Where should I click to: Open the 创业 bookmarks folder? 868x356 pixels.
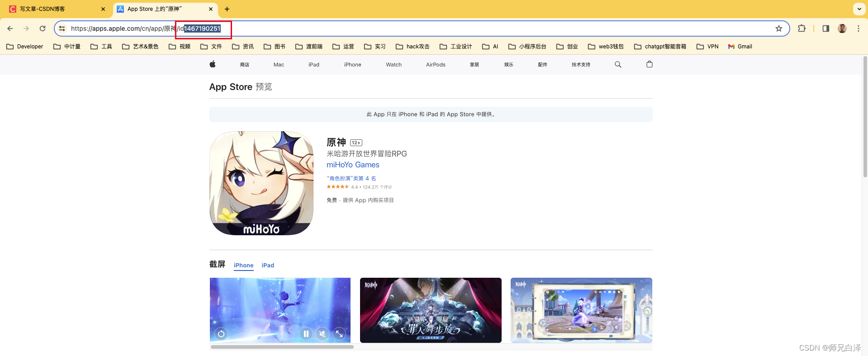(567, 47)
